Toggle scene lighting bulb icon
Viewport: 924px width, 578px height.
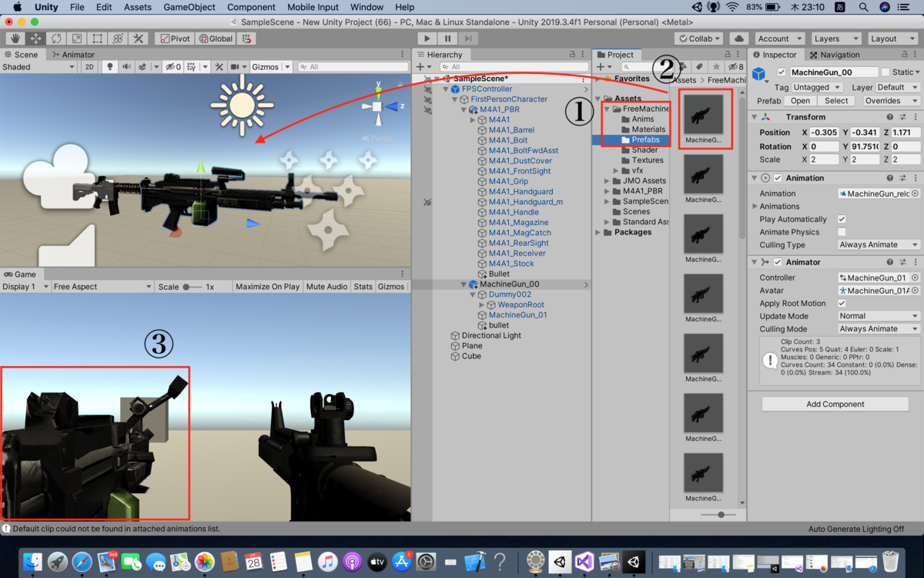click(110, 67)
